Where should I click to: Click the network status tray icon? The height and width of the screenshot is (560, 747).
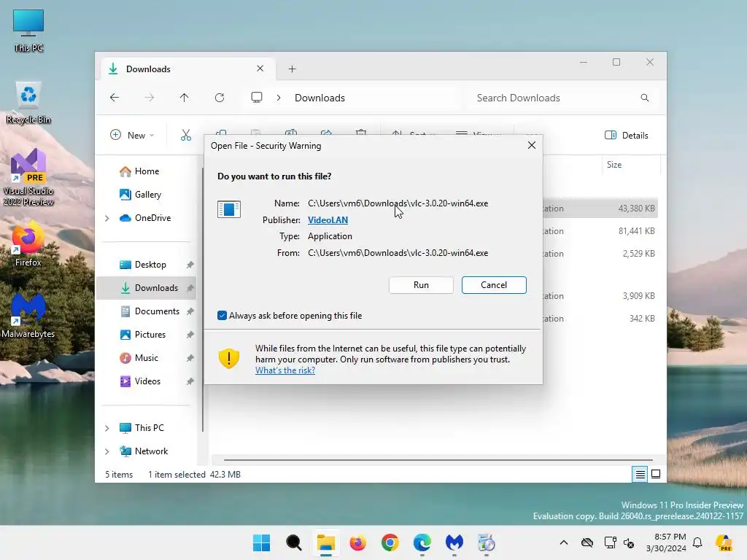610,542
